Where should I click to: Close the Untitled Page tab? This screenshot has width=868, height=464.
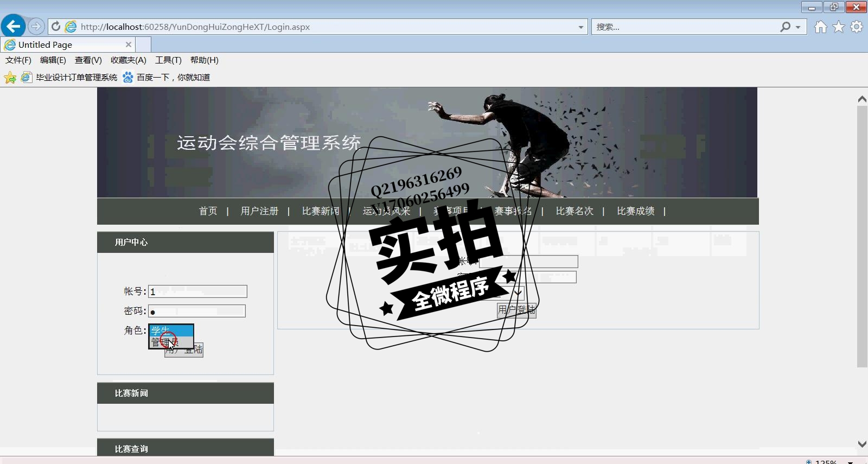(129, 45)
